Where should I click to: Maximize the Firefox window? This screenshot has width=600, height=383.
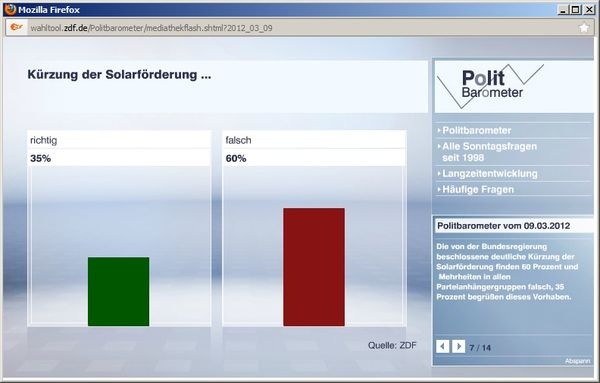pyautogui.click(x=575, y=10)
